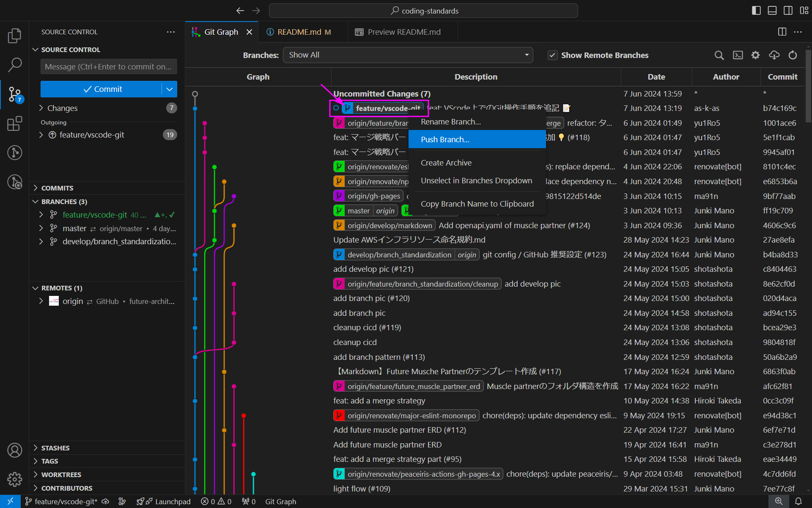Choose Unselect in Branches Dropdown
The height and width of the screenshot is (508, 812).
click(477, 181)
